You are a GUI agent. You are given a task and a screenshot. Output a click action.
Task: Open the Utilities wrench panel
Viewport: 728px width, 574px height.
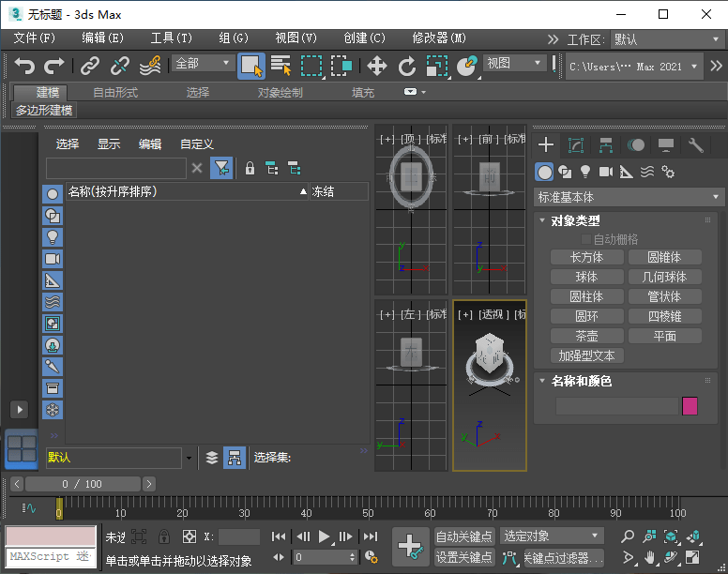click(x=695, y=145)
